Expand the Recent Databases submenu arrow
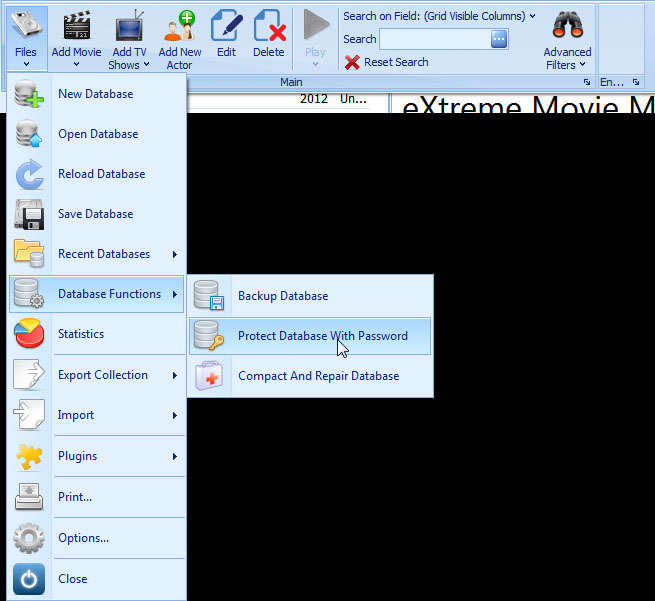 click(175, 254)
